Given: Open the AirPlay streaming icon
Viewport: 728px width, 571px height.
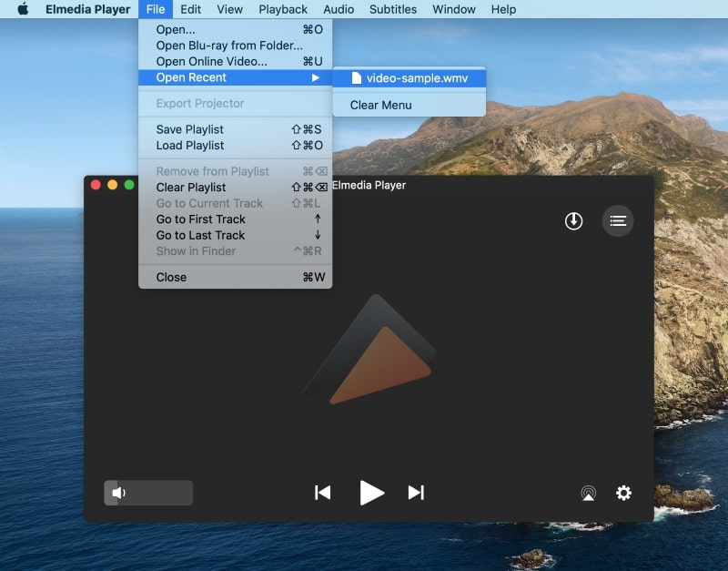Looking at the screenshot, I should (x=589, y=494).
